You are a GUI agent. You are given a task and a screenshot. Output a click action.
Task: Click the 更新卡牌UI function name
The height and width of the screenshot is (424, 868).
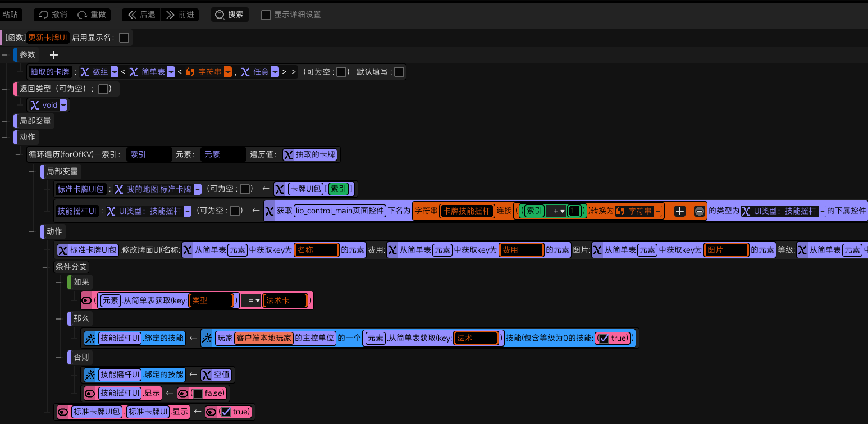coord(48,38)
